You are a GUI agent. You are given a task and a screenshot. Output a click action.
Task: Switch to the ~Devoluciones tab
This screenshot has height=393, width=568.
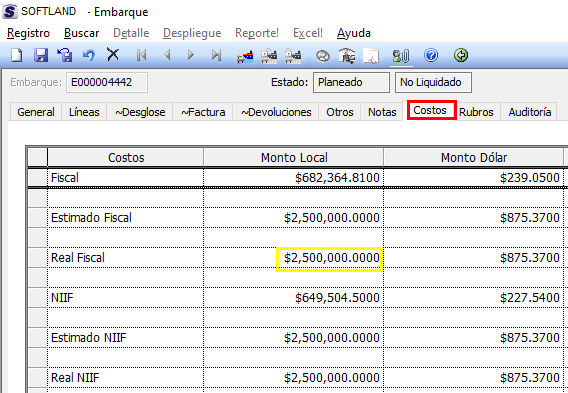276,112
